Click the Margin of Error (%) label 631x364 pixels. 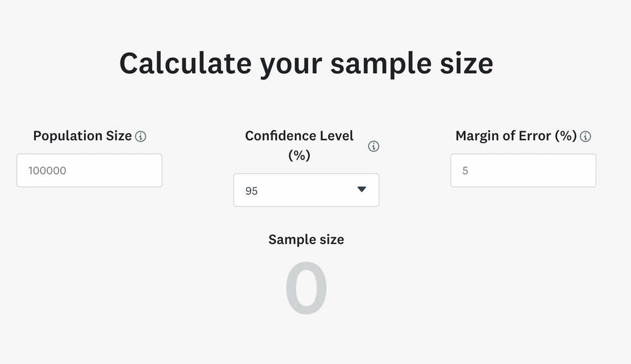[516, 136]
